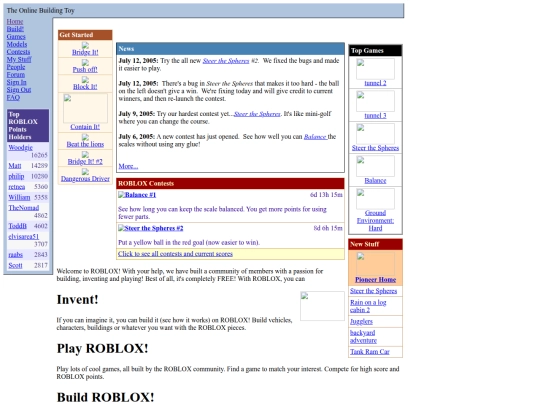
Task: Click the Sign In link
Action: 17,82
